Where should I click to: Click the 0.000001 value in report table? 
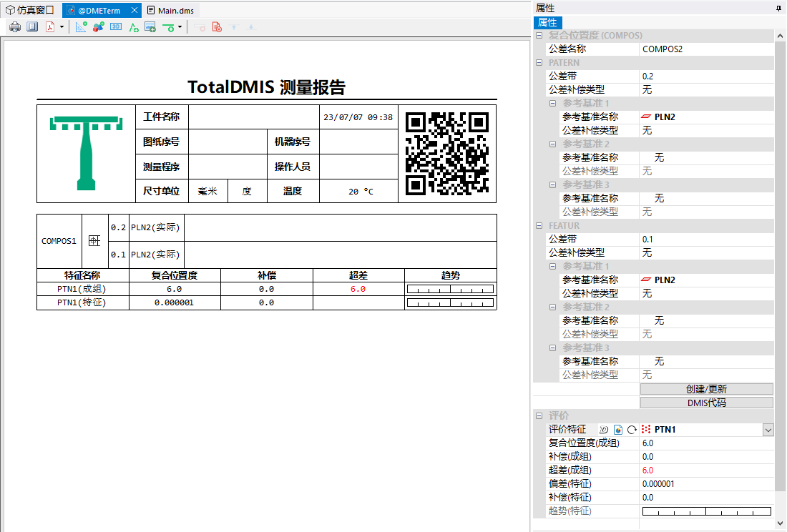click(174, 303)
